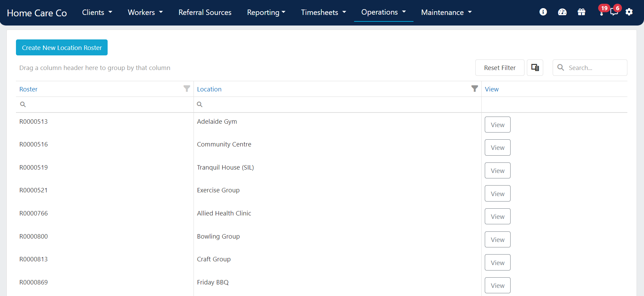Go to Home Care Co home link

[x=37, y=13]
